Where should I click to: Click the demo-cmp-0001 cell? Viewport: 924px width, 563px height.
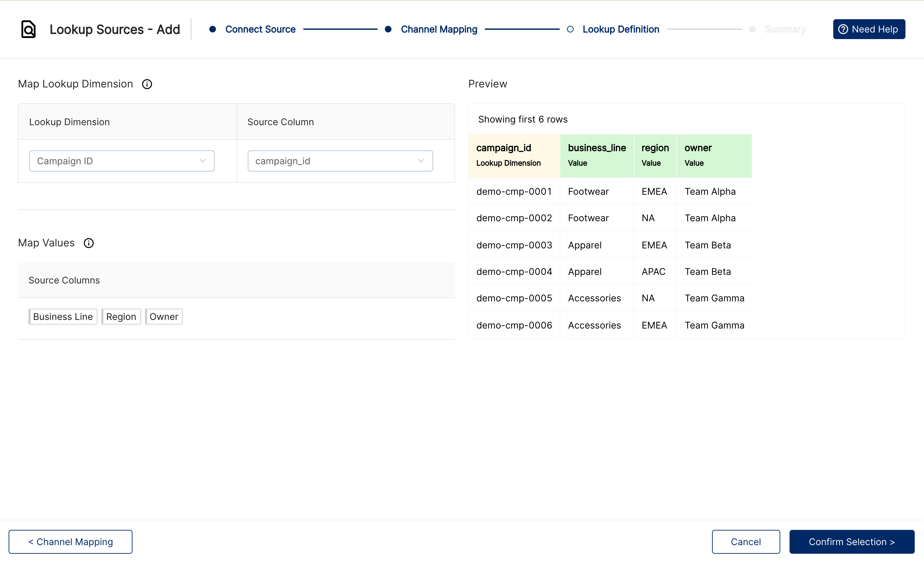514,191
